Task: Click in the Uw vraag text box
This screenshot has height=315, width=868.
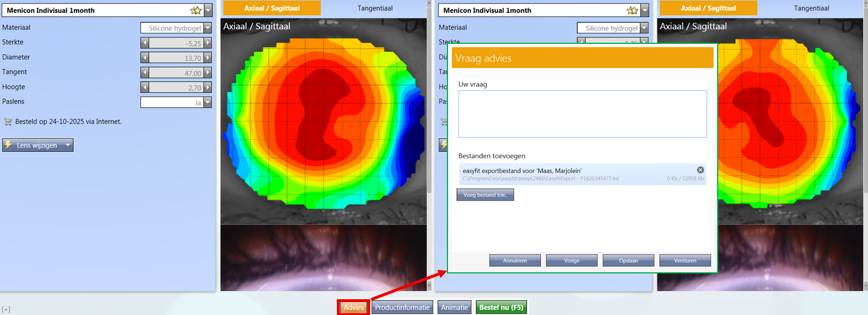Action: 582,114
